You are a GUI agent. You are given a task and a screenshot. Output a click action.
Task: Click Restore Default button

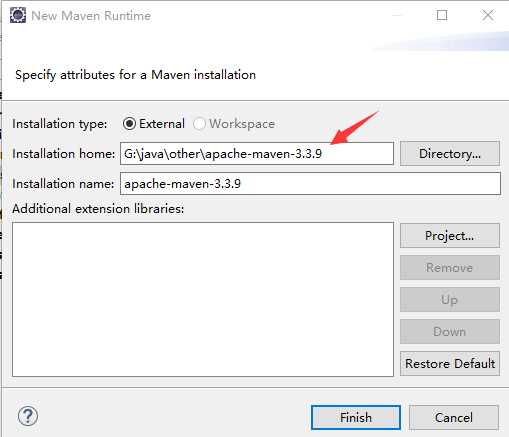point(450,364)
